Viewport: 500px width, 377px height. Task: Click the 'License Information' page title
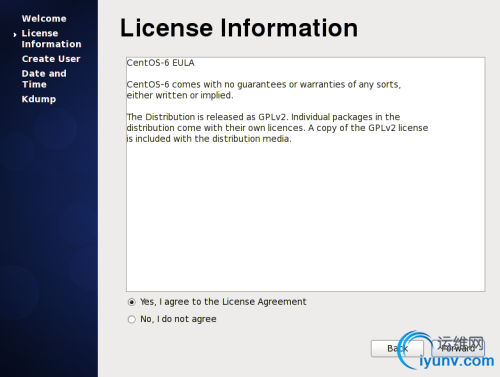pos(239,27)
